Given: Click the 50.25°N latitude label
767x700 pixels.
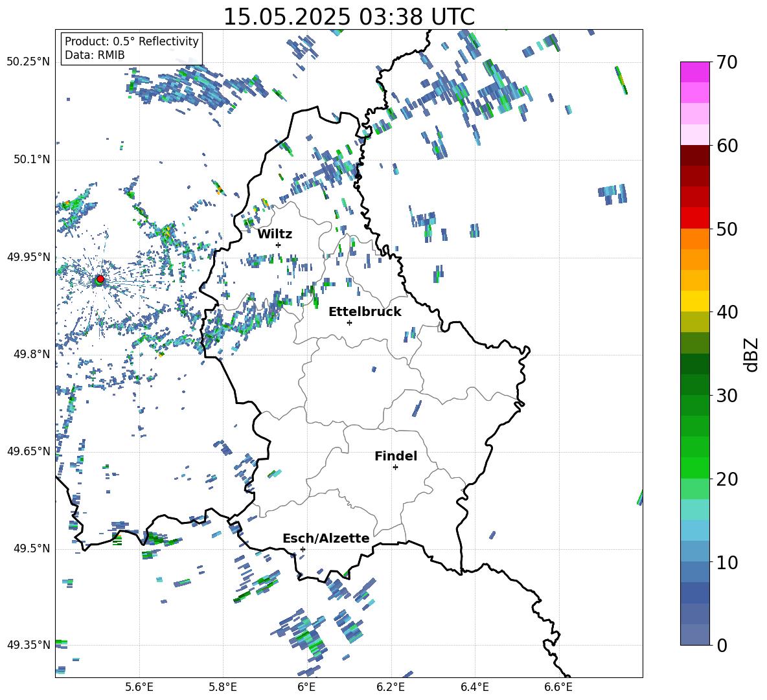Looking at the screenshot, I should coord(29,62).
